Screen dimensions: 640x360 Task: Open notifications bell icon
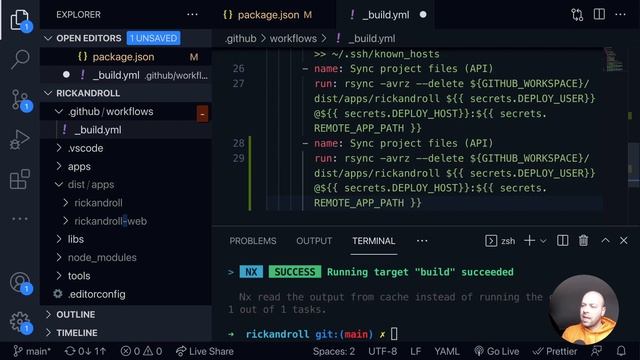[x=621, y=351]
